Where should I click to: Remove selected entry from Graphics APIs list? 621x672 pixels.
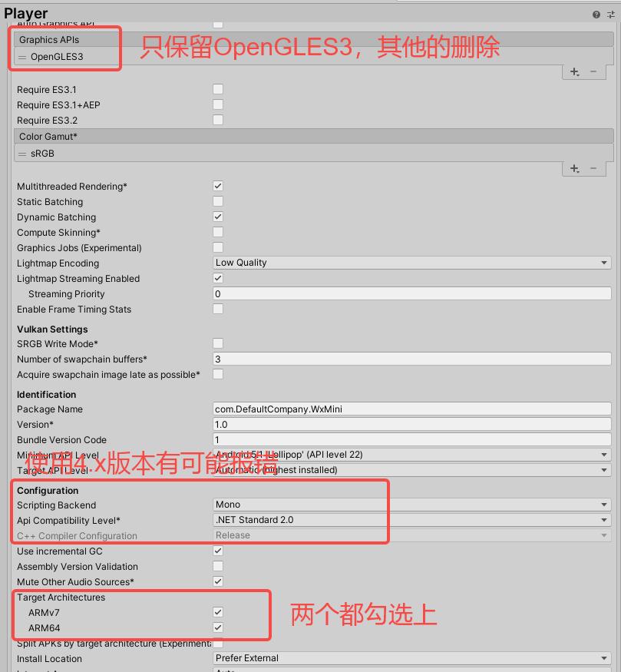coord(593,71)
